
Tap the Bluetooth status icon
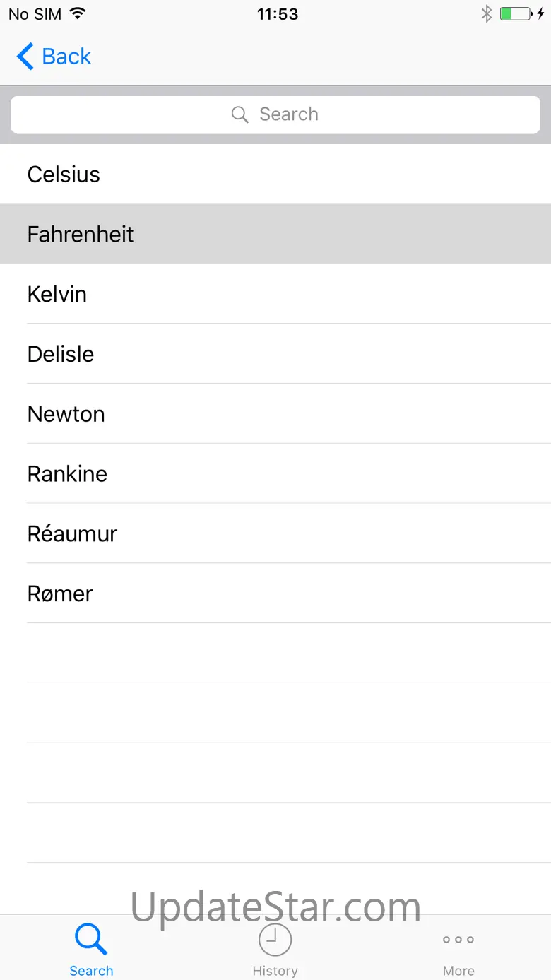486,14
